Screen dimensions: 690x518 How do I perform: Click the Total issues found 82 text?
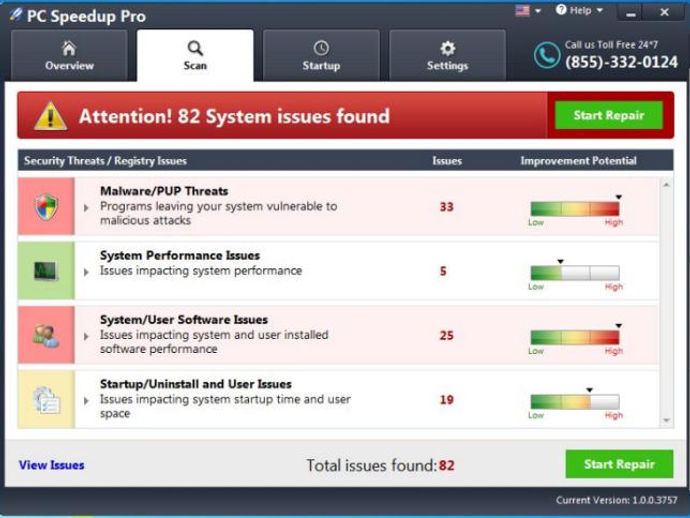pos(381,465)
